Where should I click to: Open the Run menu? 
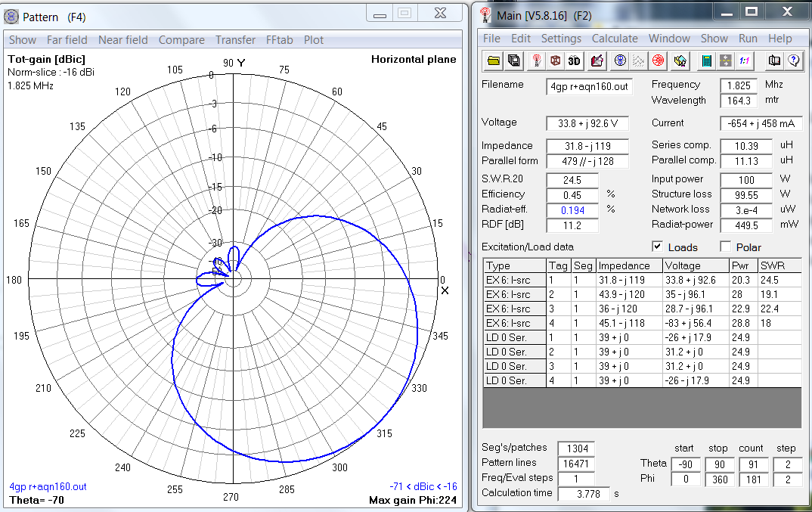click(748, 39)
